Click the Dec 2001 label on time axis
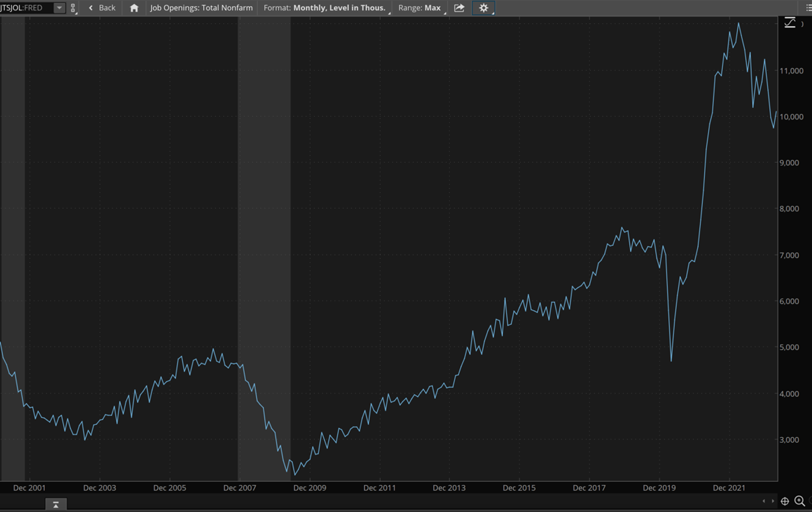Image resolution: width=812 pixels, height=512 pixels. click(x=29, y=488)
